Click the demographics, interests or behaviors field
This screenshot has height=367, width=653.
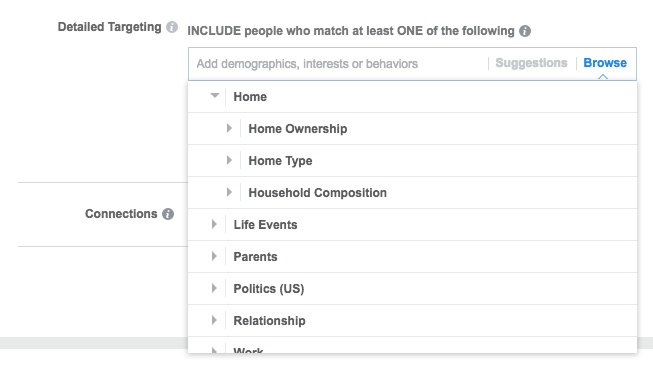pos(338,64)
